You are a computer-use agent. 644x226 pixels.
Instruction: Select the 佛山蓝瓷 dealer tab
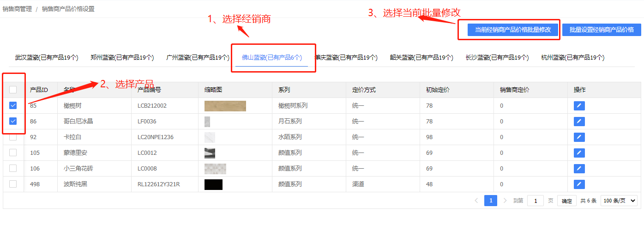(272, 58)
